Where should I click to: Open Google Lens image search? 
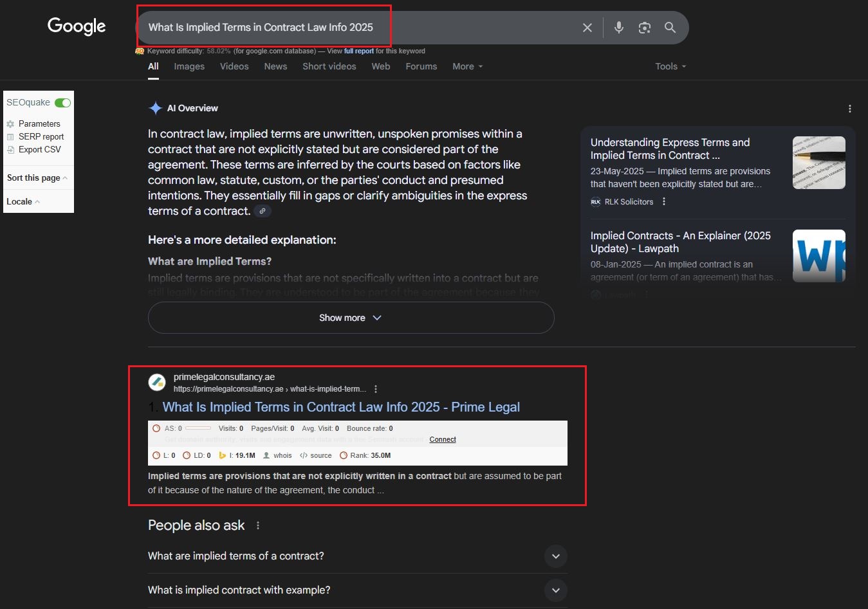coord(644,28)
